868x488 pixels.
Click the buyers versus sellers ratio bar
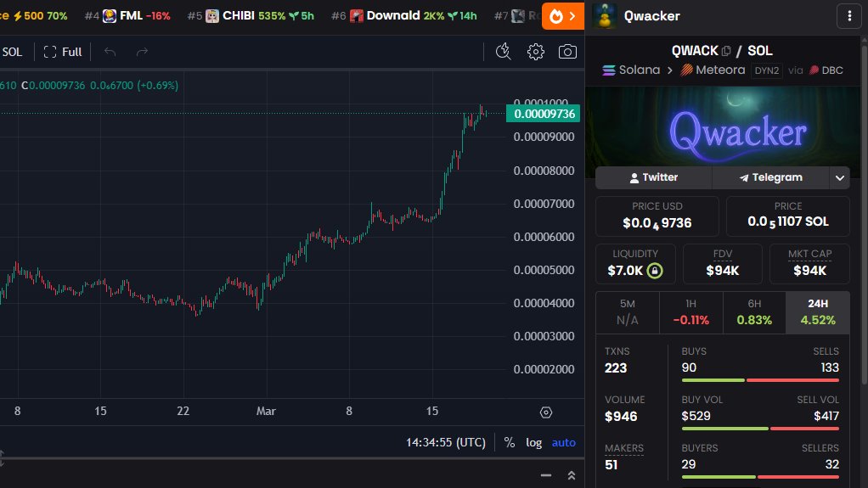point(761,476)
